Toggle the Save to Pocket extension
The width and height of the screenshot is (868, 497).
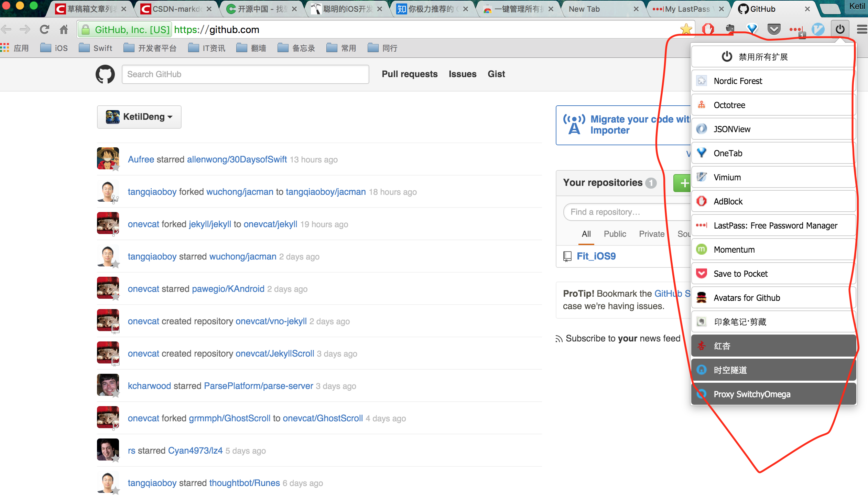tap(773, 274)
